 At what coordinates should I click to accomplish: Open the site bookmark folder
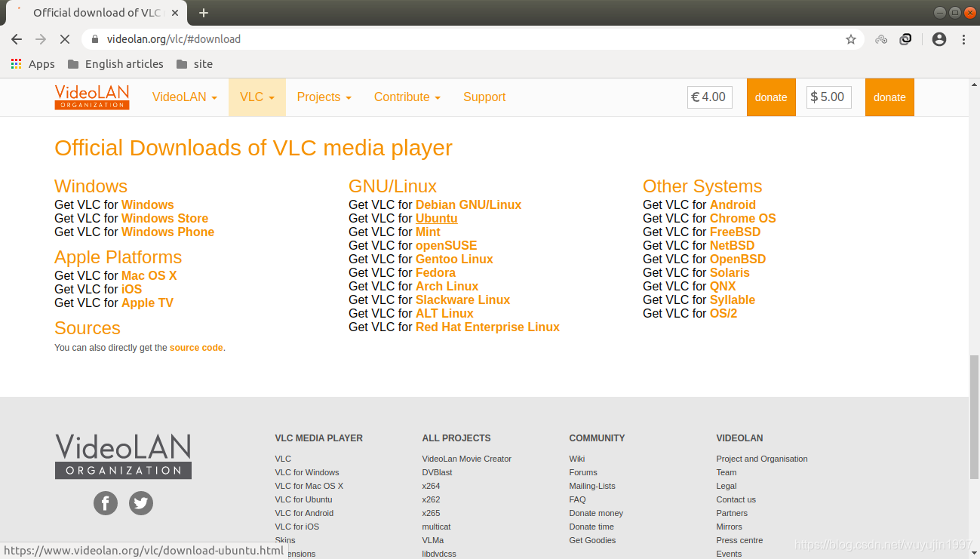(195, 64)
